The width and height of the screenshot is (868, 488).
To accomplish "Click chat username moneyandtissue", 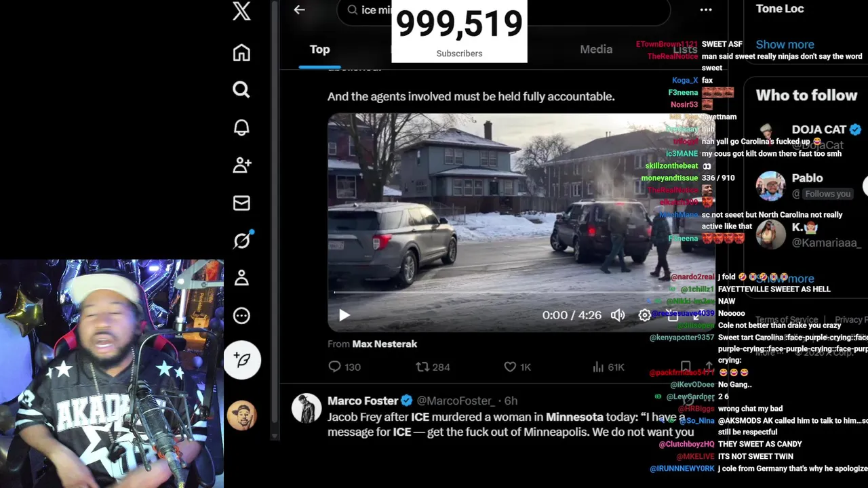I will [669, 178].
